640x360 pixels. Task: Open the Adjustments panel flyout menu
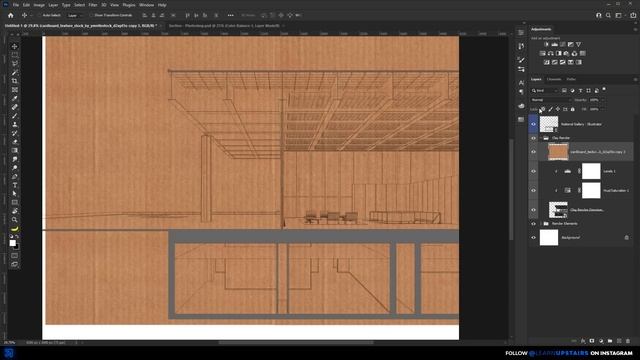pos(635,29)
